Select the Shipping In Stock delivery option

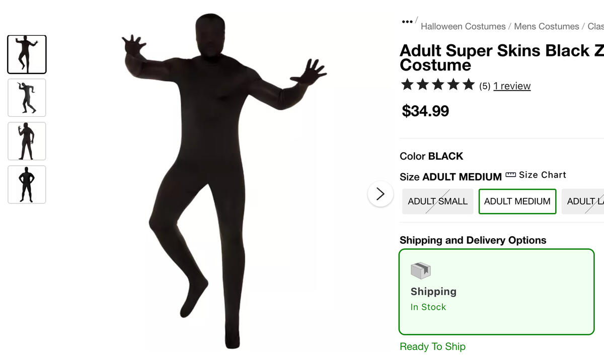496,292
